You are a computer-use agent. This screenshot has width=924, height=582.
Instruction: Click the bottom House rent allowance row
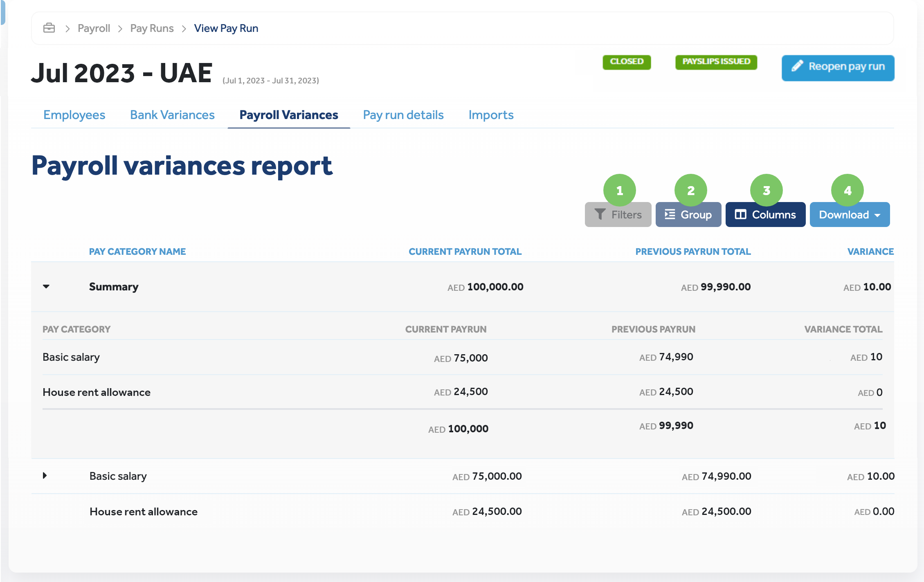pos(463,511)
